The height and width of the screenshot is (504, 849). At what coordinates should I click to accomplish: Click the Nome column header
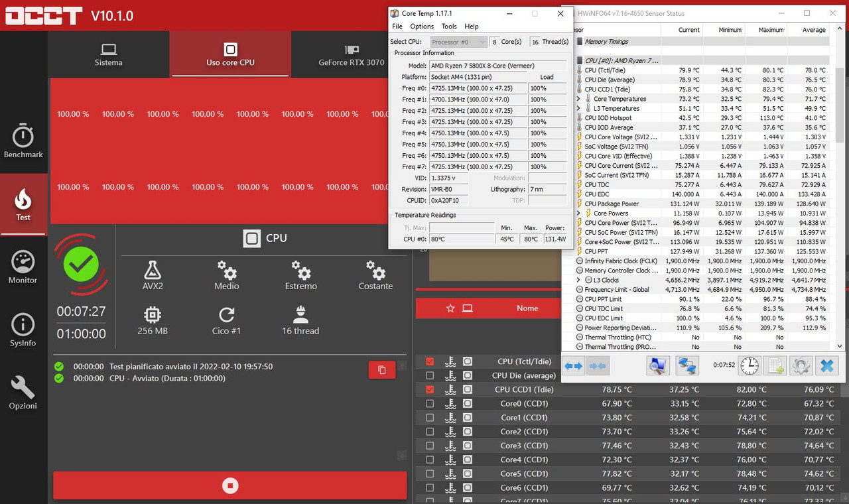click(x=527, y=308)
